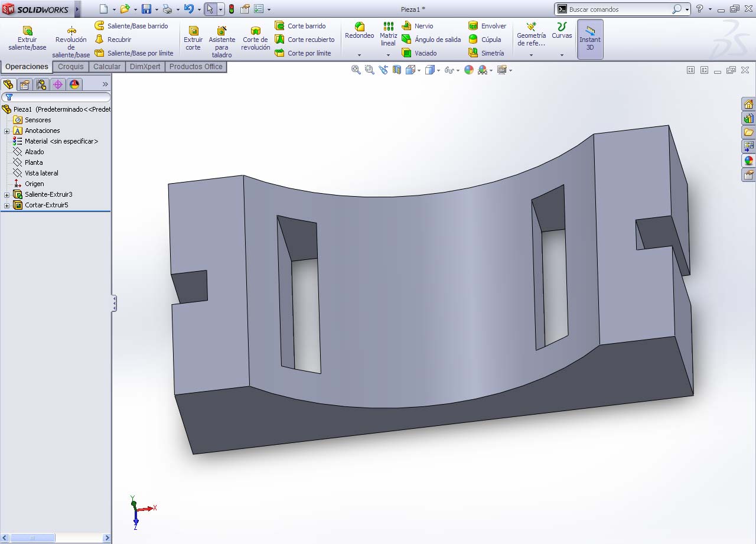
Task: Choose Corte por límite
Action: (x=303, y=53)
